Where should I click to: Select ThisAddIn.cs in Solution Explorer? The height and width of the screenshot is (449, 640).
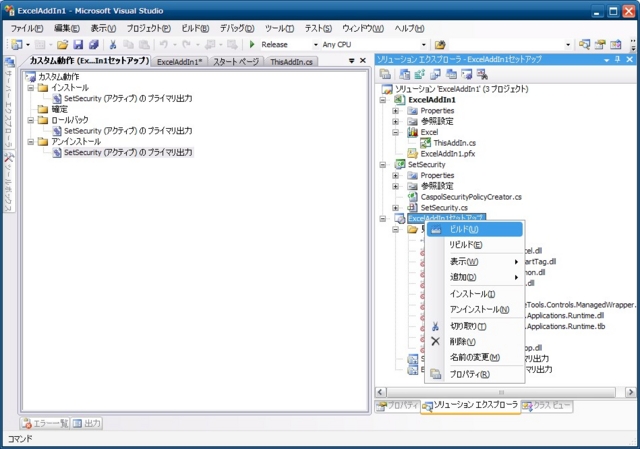tap(454, 143)
